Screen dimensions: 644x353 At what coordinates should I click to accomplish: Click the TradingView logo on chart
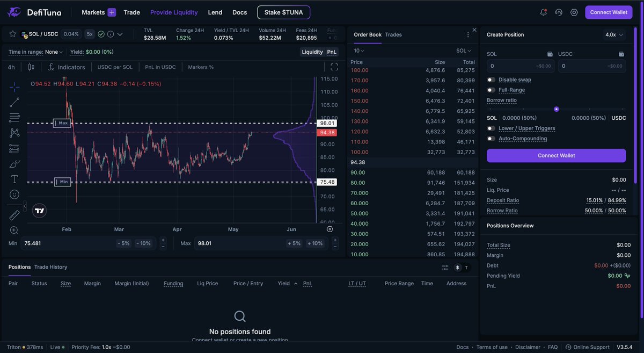click(x=39, y=211)
